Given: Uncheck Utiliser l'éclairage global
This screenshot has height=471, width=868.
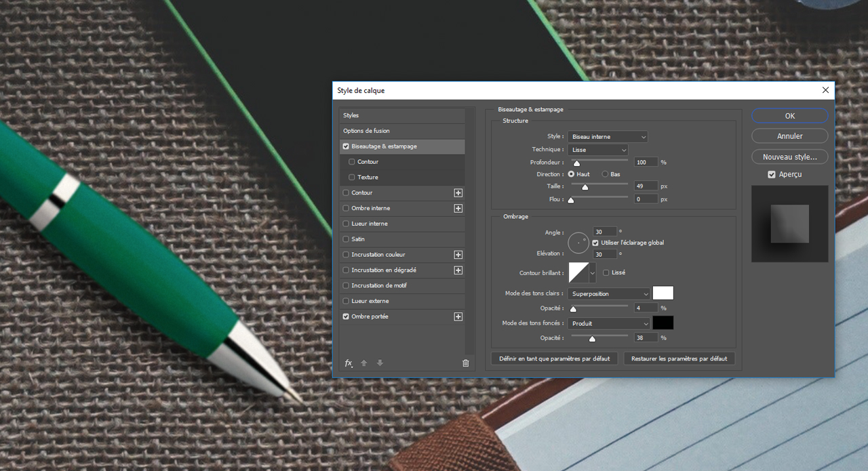Looking at the screenshot, I should click(x=595, y=243).
